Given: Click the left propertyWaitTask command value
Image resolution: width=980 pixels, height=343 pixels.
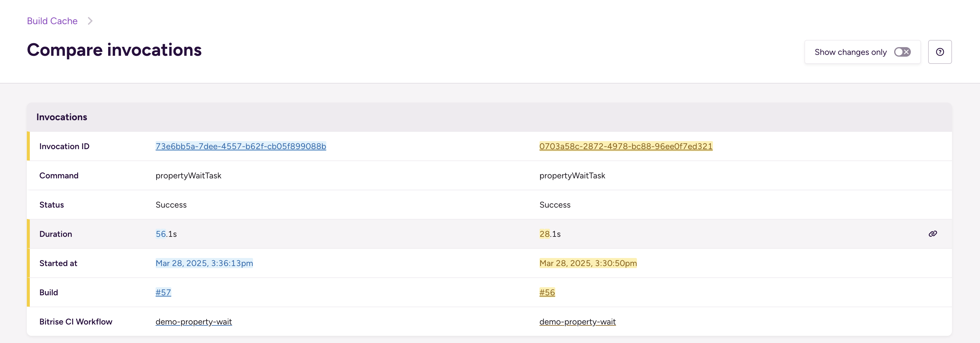Looking at the screenshot, I should [x=188, y=175].
